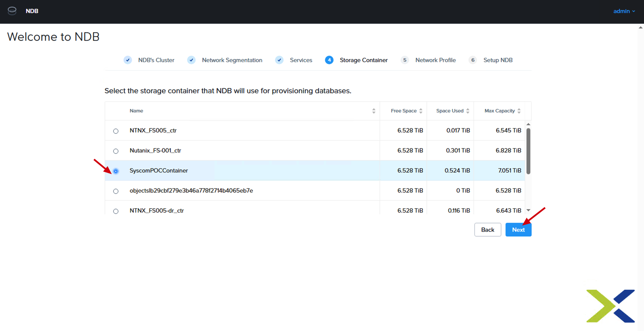The image size is (644, 331).
Task: Go to the NDB's Cluster step
Action: point(156,60)
